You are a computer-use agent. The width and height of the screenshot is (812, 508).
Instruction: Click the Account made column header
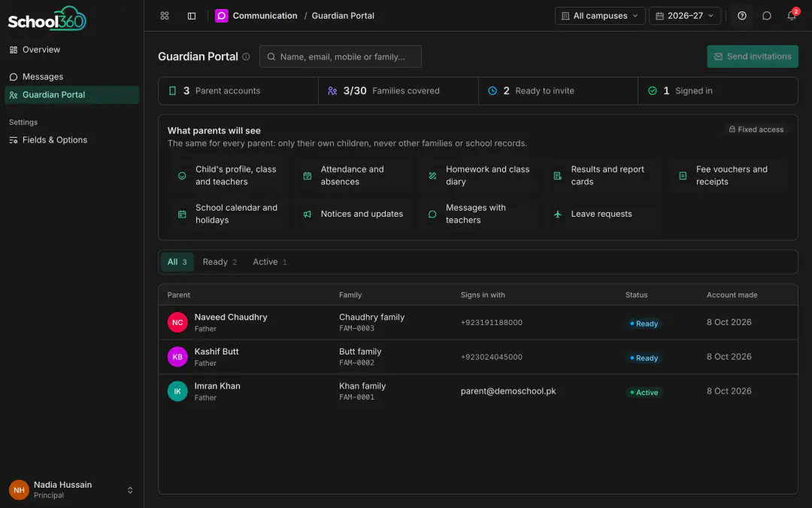[x=732, y=295]
